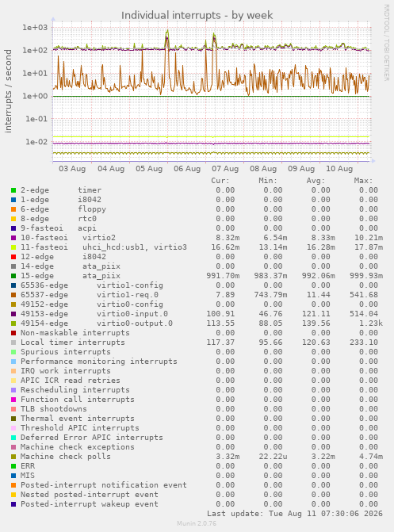Click the Max column header
The width and height of the screenshot is (394, 532).
tap(363, 181)
